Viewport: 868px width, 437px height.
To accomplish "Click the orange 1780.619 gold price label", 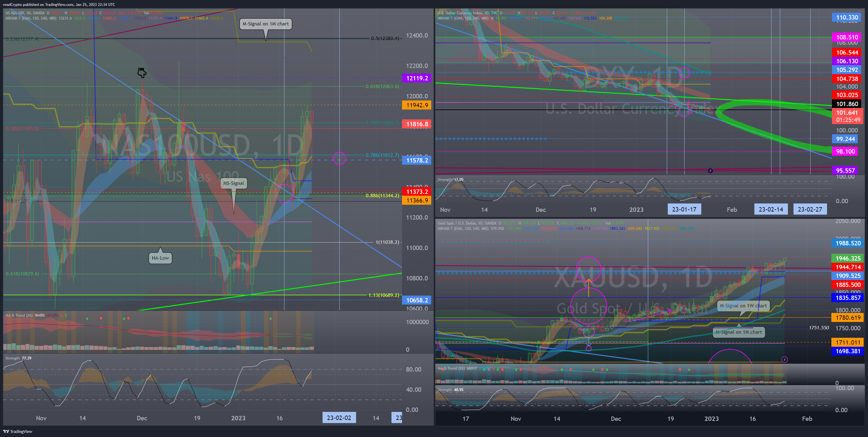I will pos(848,318).
